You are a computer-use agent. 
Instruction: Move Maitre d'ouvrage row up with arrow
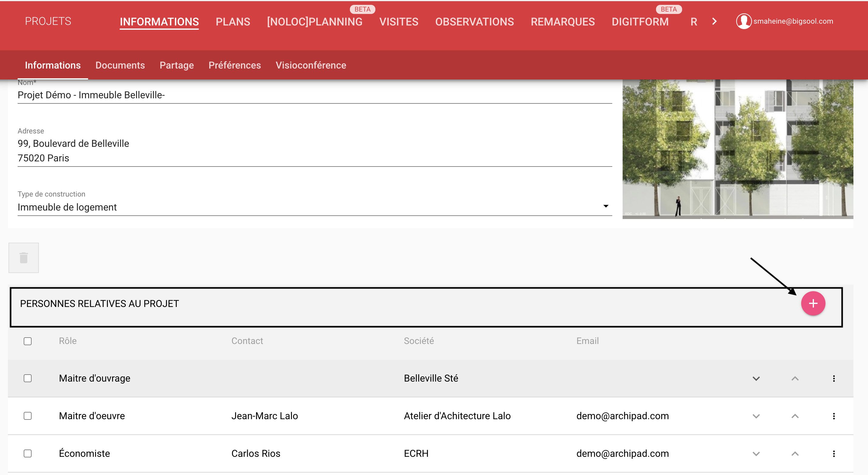click(795, 378)
